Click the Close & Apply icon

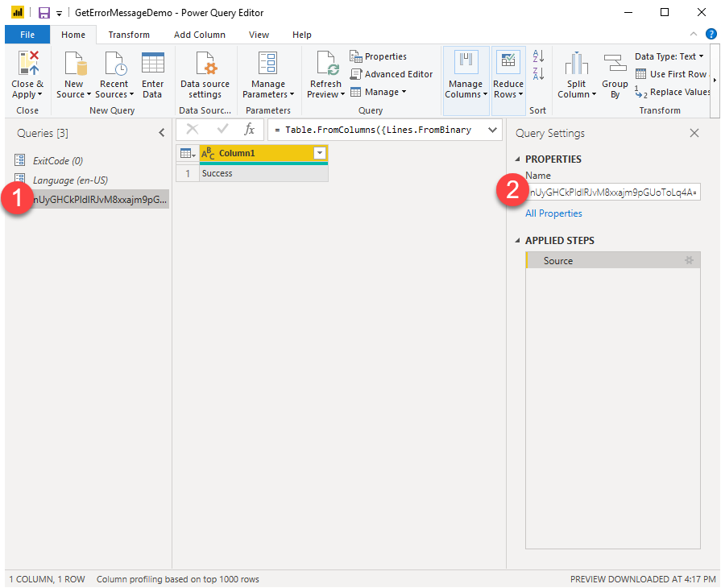click(x=28, y=63)
